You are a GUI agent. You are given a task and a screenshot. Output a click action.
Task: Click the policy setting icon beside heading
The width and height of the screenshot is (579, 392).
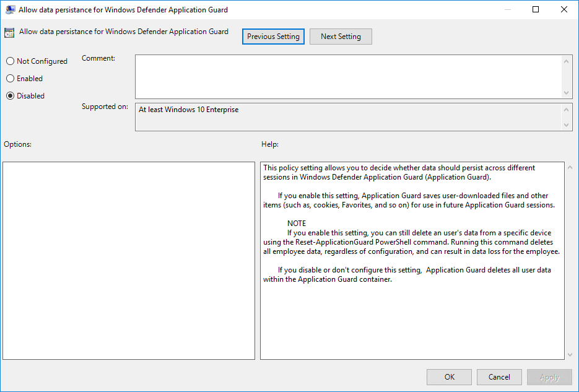pos(9,32)
